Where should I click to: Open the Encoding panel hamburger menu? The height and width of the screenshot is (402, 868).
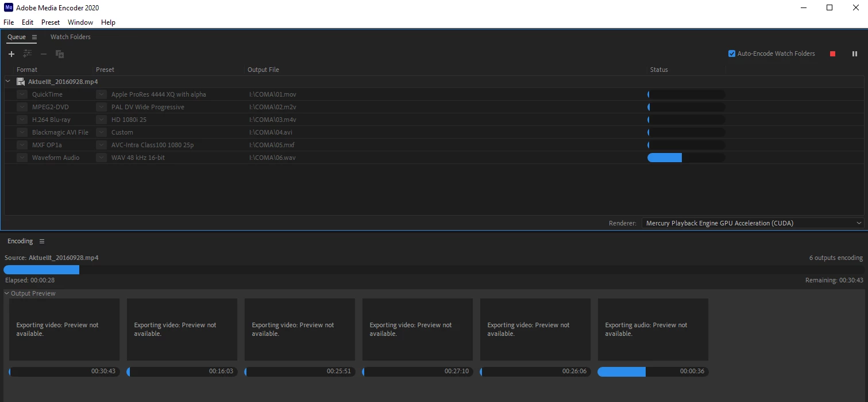[x=42, y=241]
